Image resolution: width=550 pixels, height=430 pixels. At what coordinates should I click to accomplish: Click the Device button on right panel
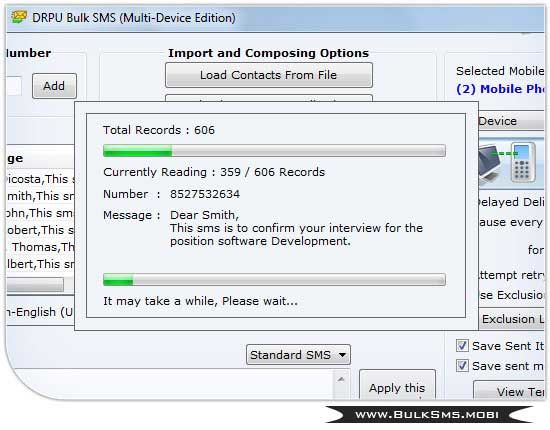tap(511, 121)
